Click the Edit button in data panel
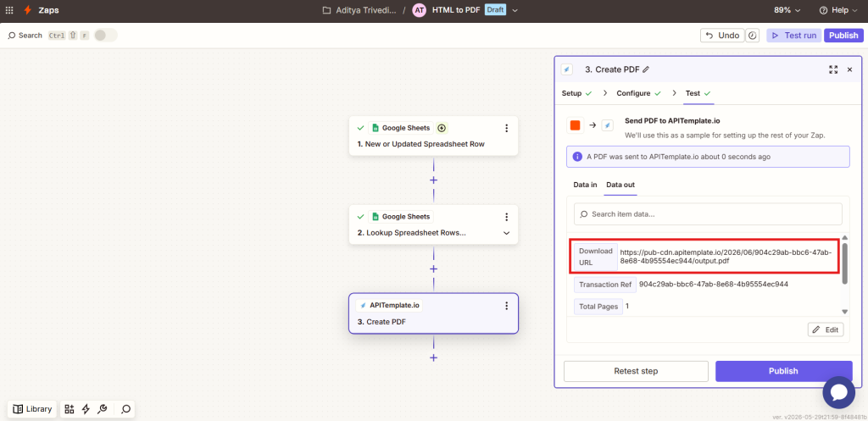The height and width of the screenshot is (421, 868). [826, 330]
